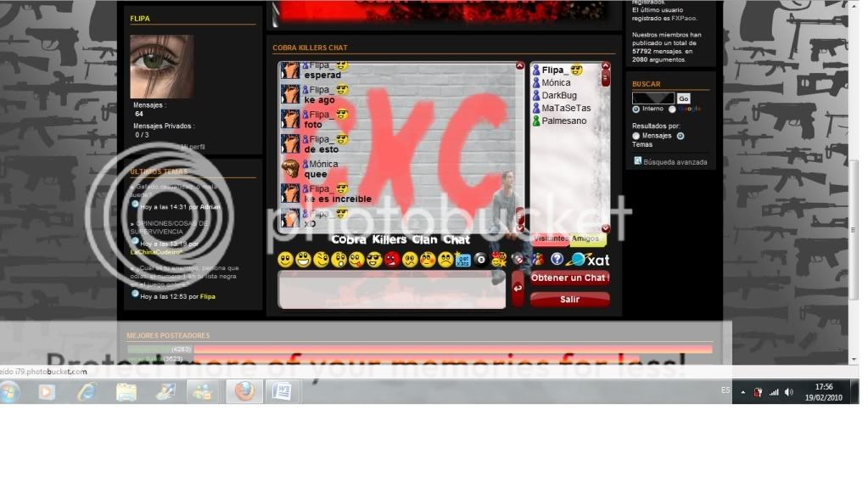Open Windows Explorer folder on taskbar
The height and width of the screenshot is (488, 868).
126,391
